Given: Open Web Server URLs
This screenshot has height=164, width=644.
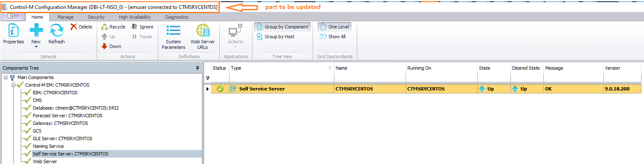Looking at the screenshot, I should [202, 37].
